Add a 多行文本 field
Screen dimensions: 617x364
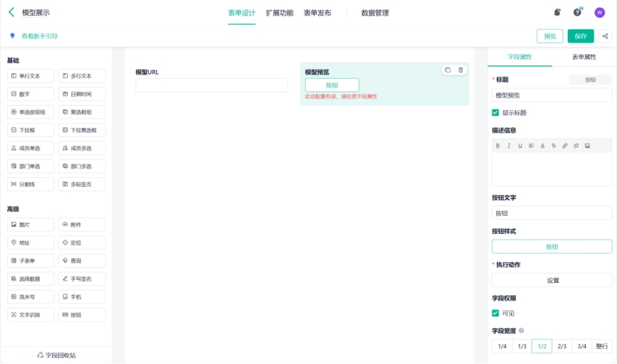tap(82, 76)
